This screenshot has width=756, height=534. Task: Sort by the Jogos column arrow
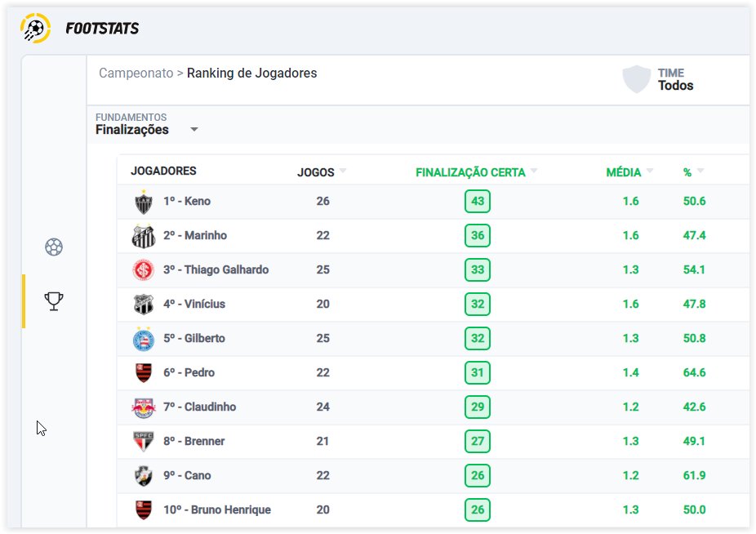point(343,171)
